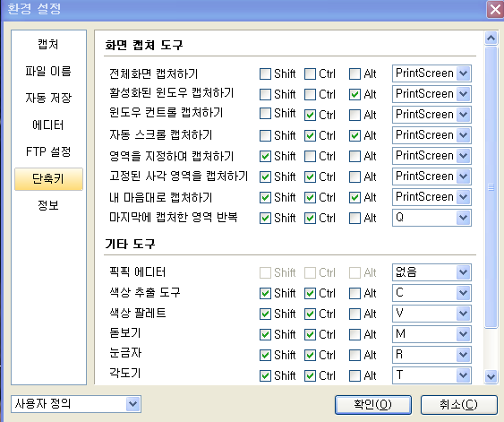Uncheck Shift for 눈금자
Screen dimensions: 504x422
tap(265, 355)
